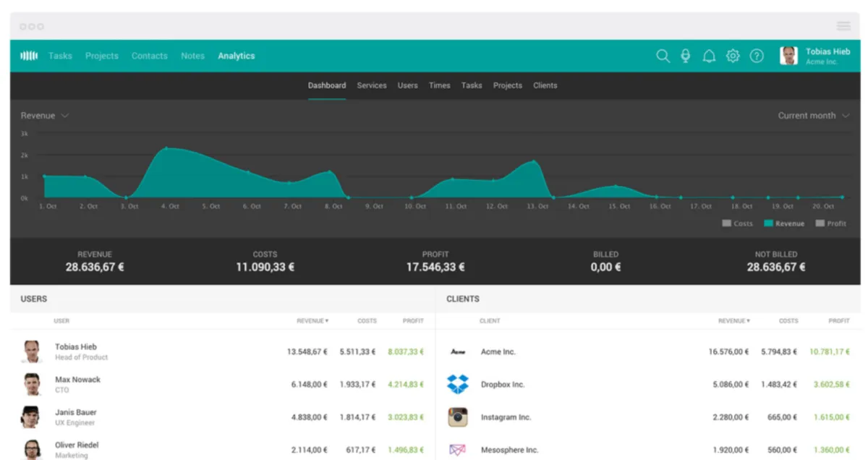Viewport: 868px width, 460px height.
Task: Click the 13. Oct chart peak point
Action: point(534,161)
